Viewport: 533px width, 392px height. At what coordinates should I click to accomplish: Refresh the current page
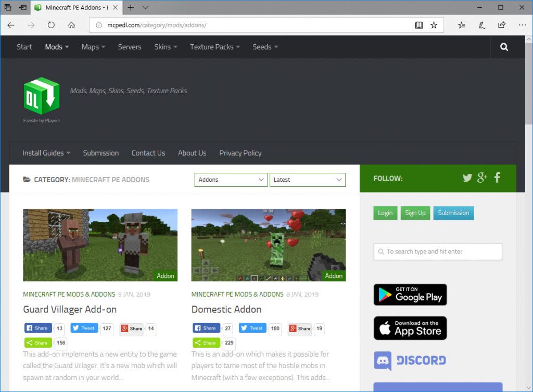coord(51,25)
